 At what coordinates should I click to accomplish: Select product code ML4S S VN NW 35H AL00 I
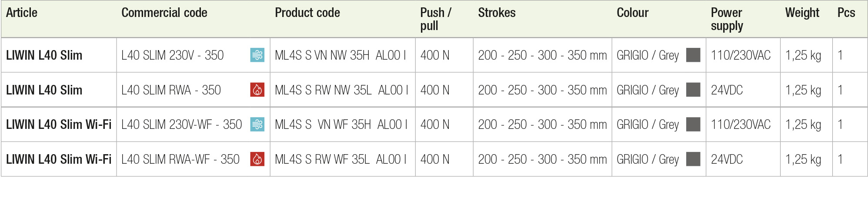point(341,55)
